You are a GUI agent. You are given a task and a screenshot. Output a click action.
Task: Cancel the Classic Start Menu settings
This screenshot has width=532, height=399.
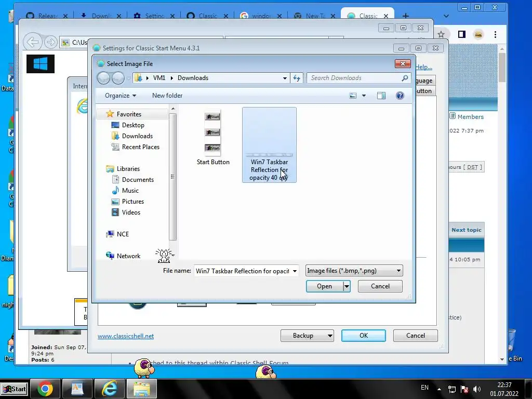tap(415, 336)
